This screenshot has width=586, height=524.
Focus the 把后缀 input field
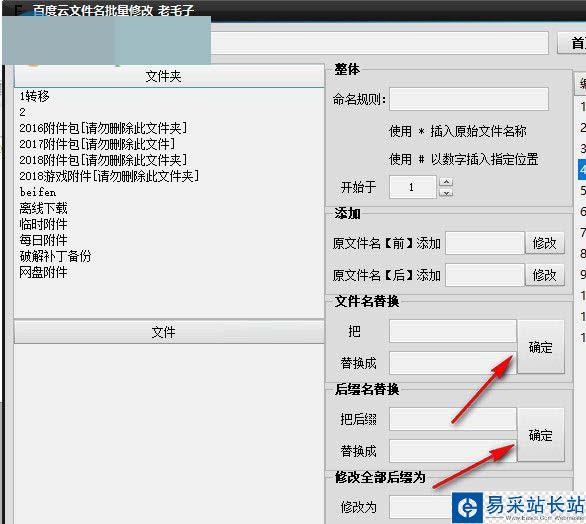click(453, 419)
